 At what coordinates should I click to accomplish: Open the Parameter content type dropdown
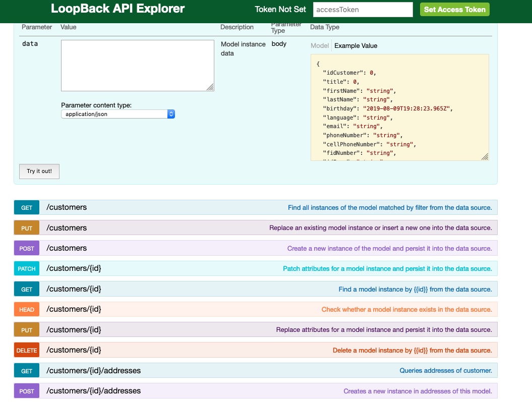pos(117,114)
